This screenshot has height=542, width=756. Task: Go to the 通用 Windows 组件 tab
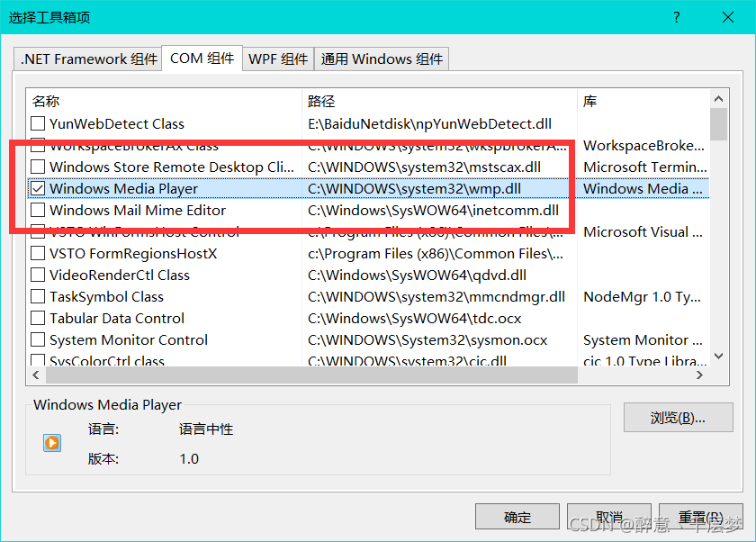click(382, 59)
